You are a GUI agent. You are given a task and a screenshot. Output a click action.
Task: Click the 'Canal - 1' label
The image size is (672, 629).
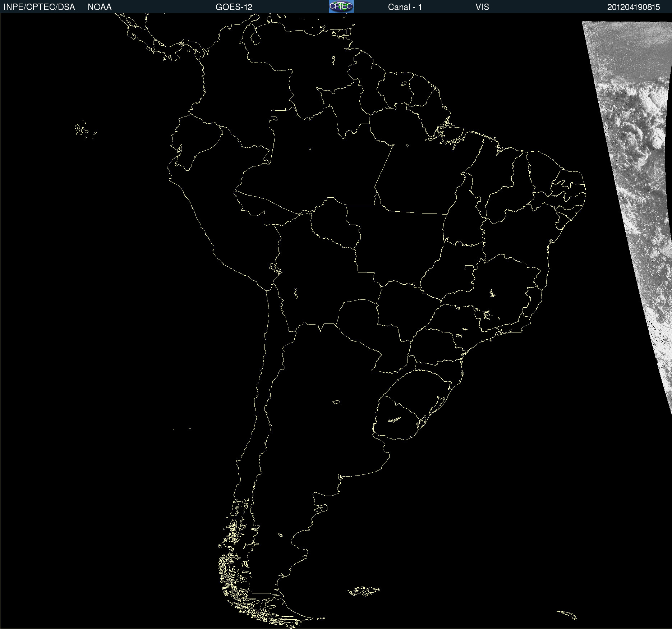point(405,7)
